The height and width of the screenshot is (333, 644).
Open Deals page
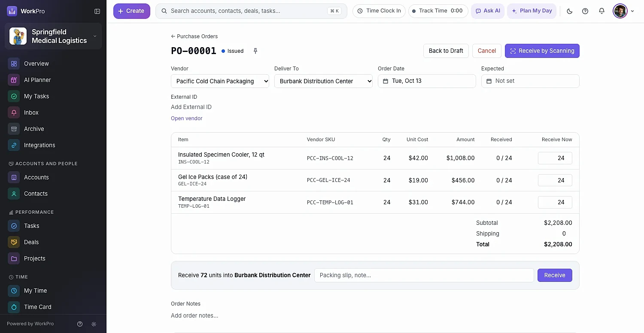click(53, 242)
